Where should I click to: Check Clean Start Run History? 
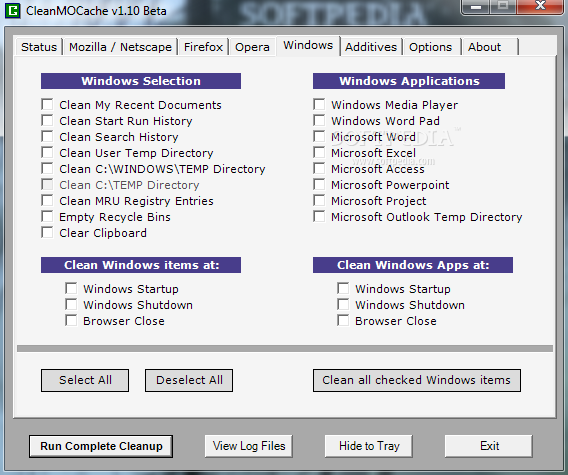coord(47,120)
